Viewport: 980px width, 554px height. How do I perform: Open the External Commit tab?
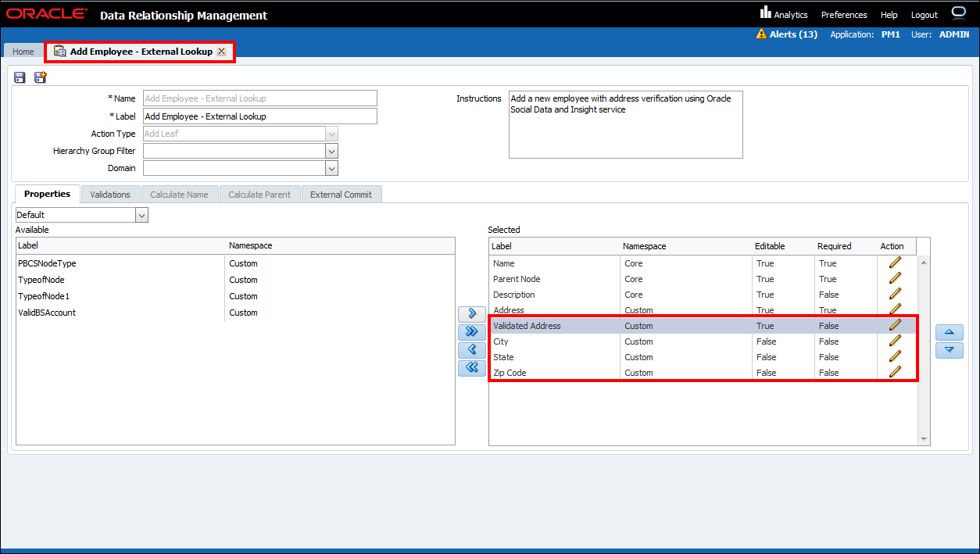pyautogui.click(x=342, y=195)
